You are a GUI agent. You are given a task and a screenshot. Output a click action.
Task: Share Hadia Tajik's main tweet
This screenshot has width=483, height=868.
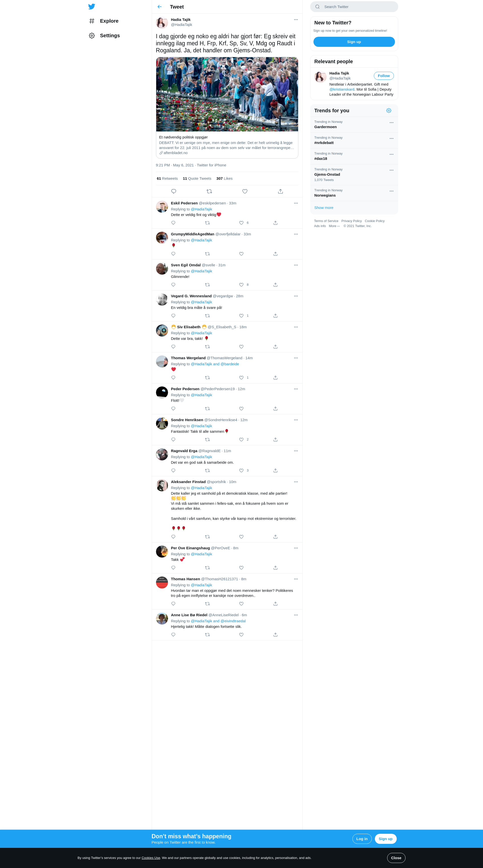click(280, 191)
